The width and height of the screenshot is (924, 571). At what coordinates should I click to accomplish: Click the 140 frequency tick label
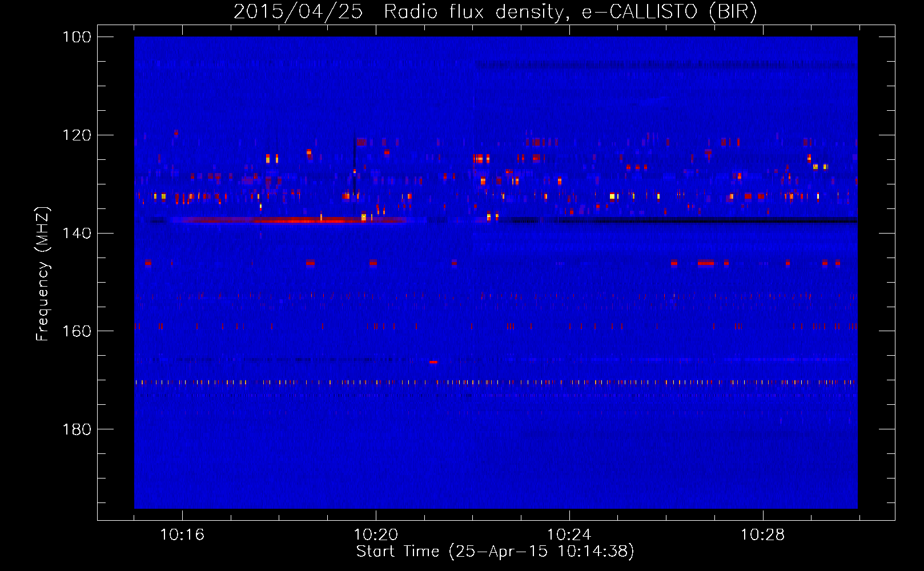click(77, 233)
